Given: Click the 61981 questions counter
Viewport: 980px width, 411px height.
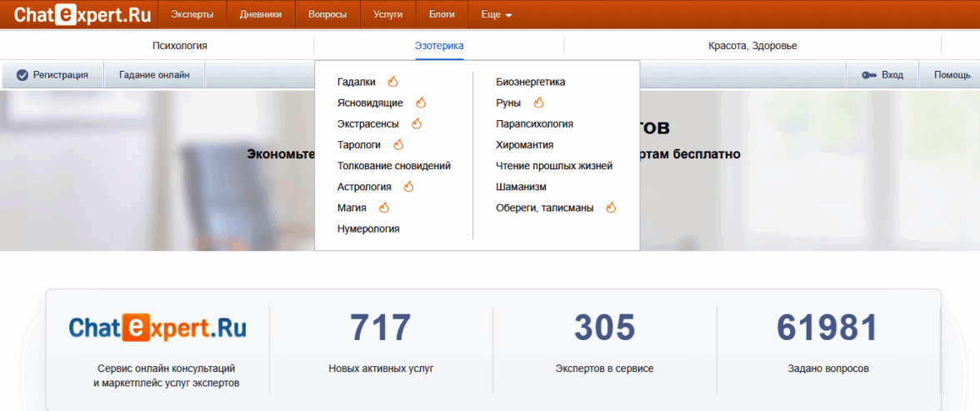Looking at the screenshot, I should tap(827, 328).
